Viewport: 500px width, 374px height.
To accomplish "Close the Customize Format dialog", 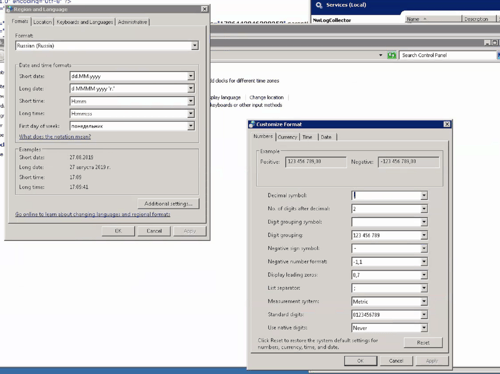I will pos(447,124).
